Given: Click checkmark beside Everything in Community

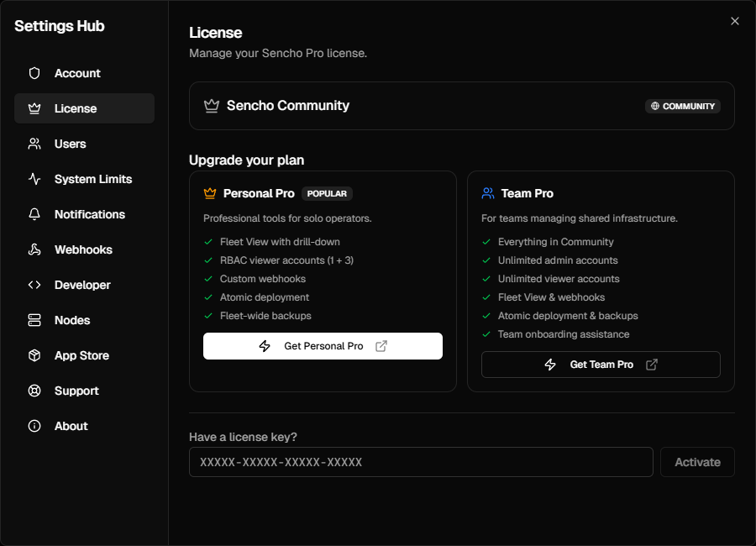Looking at the screenshot, I should click(x=486, y=242).
